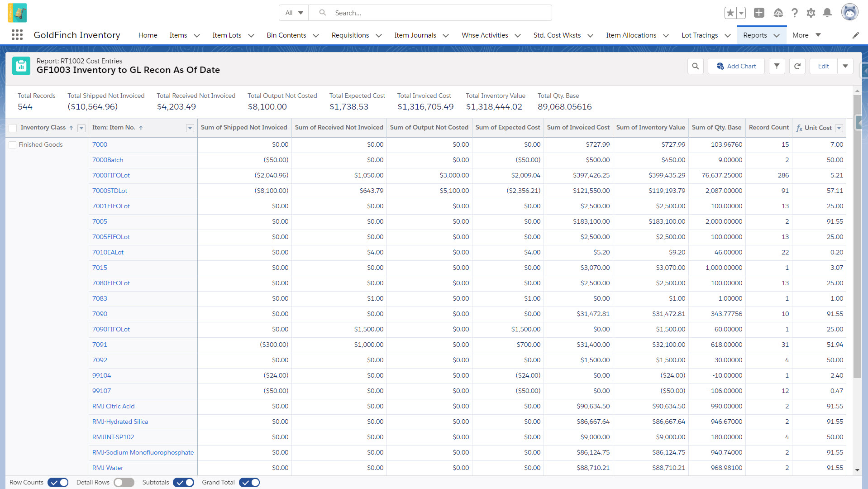The height and width of the screenshot is (489, 868).
Task: Open the Inventory Class column menu arrow
Action: (81, 128)
